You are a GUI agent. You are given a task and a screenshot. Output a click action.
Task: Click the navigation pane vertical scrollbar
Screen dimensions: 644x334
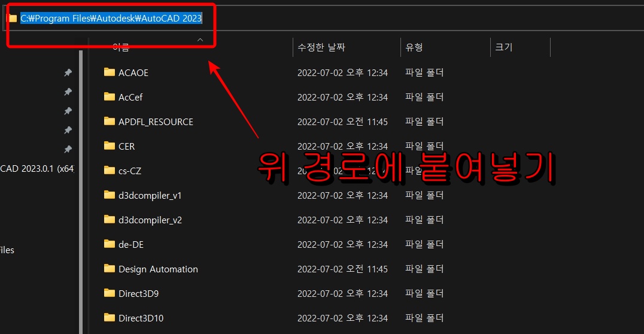point(81,191)
